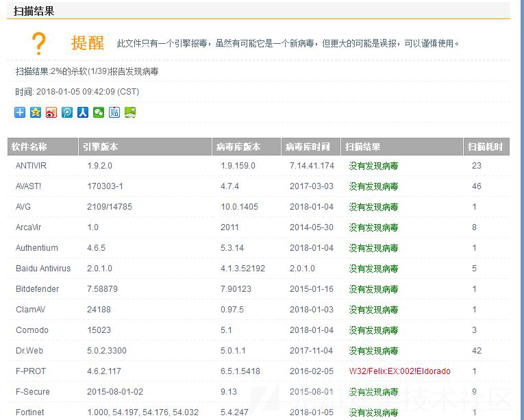
Task: Click virus database version 10.0.1405
Action: [239, 207]
